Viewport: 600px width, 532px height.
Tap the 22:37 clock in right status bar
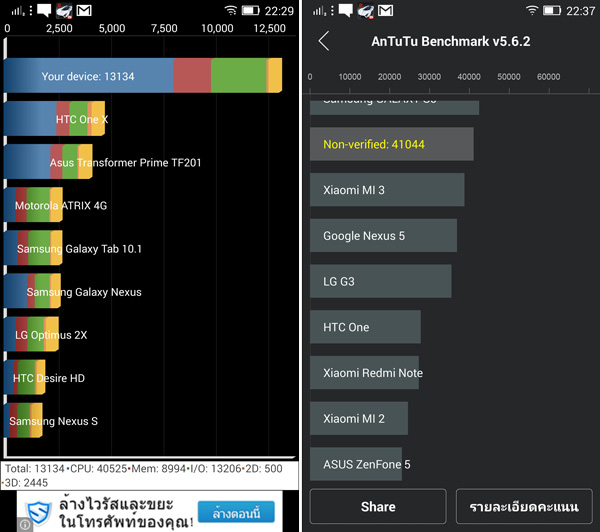pos(581,11)
